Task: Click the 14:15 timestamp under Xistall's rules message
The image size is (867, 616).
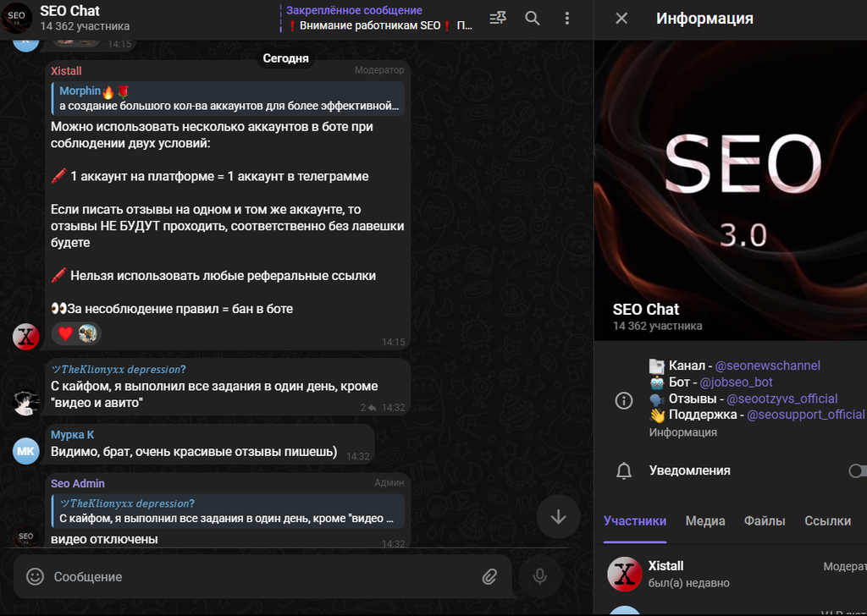Action: [393, 342]
